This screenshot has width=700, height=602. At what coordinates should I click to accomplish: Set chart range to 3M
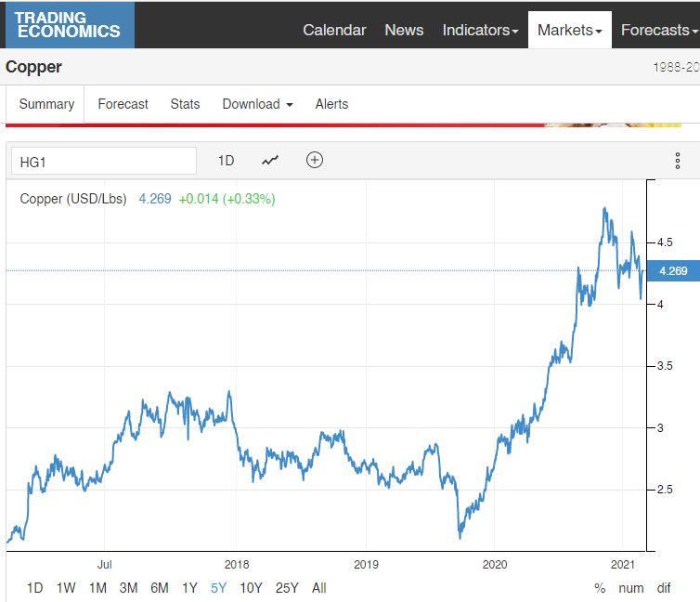pyautogui.click(x=128, y=588)
